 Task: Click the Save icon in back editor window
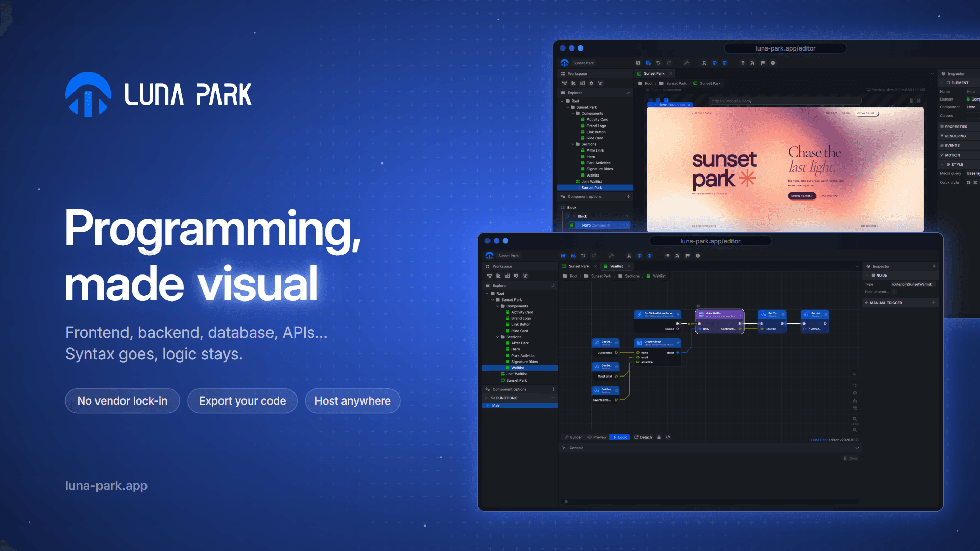click(x=638, y=63)
